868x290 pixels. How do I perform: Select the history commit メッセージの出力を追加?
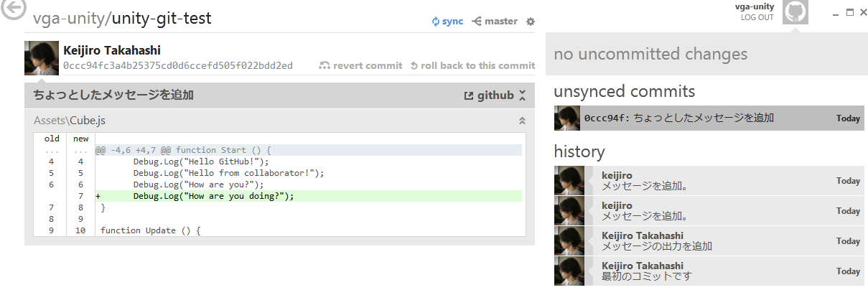[709, 240]
